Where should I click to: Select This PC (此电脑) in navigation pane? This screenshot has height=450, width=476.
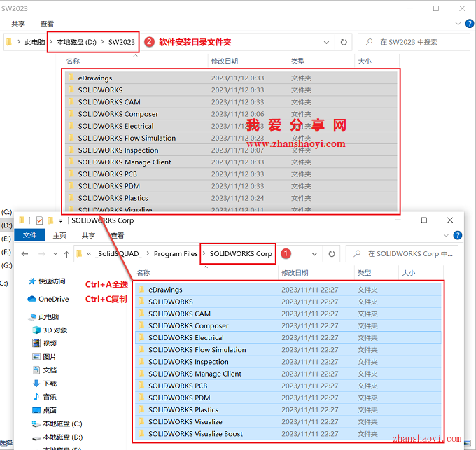click(43, 317)
